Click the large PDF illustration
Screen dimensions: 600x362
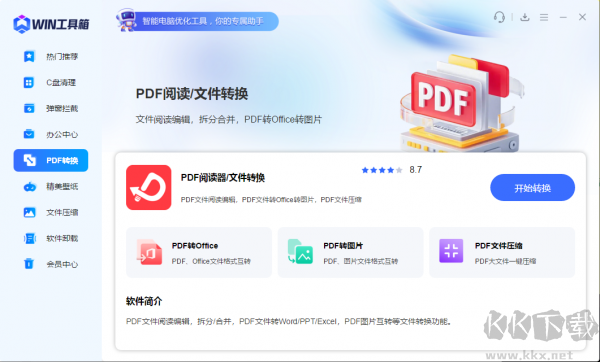462,103
